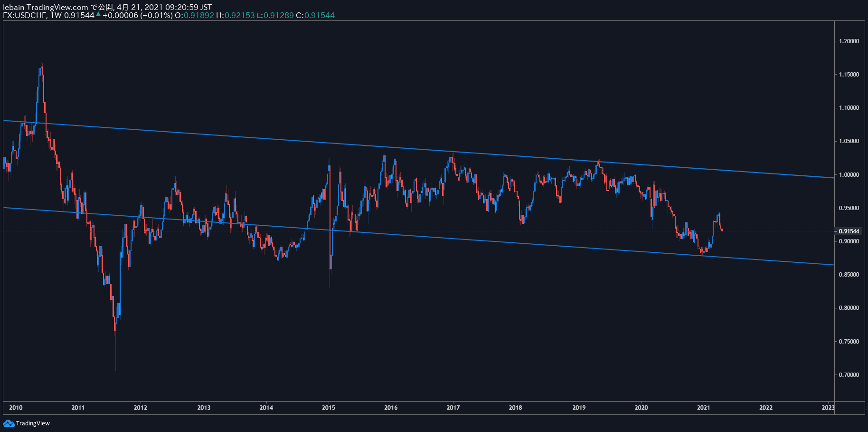This screenshot has height=432, width=868.
Task: Click the 0.90000 price axis label
Action: click(x=849, y=241)
